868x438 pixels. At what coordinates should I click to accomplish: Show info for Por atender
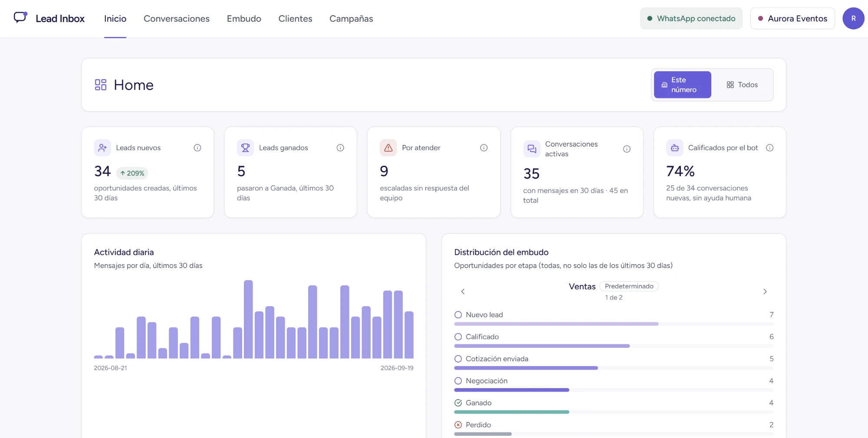click(483, 148)
